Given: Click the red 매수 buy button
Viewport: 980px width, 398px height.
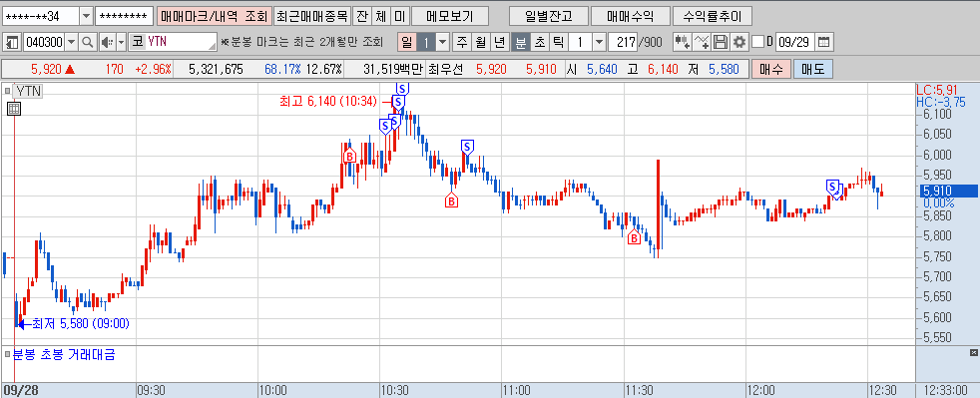Looking at the screenshot, I should pyautogui.click(x=771, y=69).
